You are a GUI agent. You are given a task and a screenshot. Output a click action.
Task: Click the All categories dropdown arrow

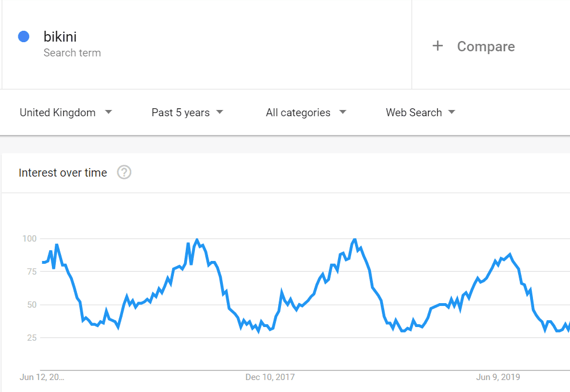(343, 112)
